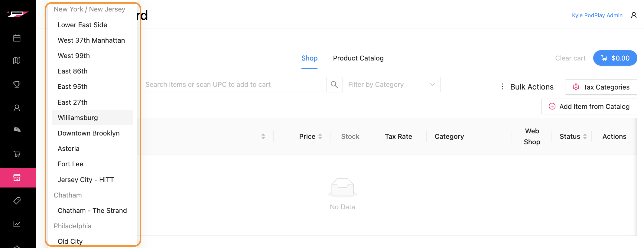This screenshot has height=248, width=644.
Task: Choose Downtown Brooklyn location option
Action: coord(89,133)
